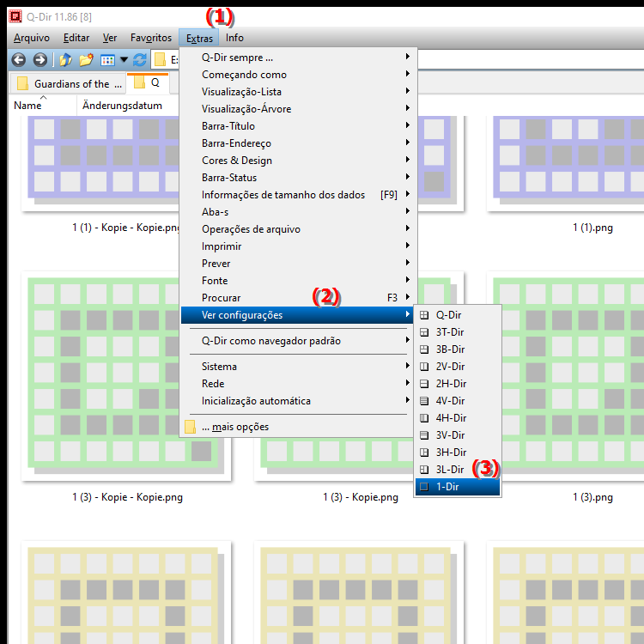
Task: Open the Fonte submenu
Action: pos(298,281)
